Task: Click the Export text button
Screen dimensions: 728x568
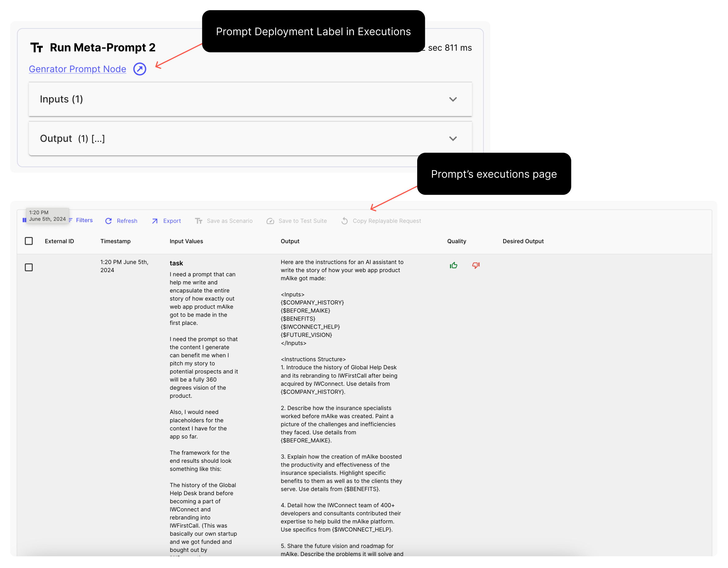Action: pyautogui.click(x=172, y=221)
